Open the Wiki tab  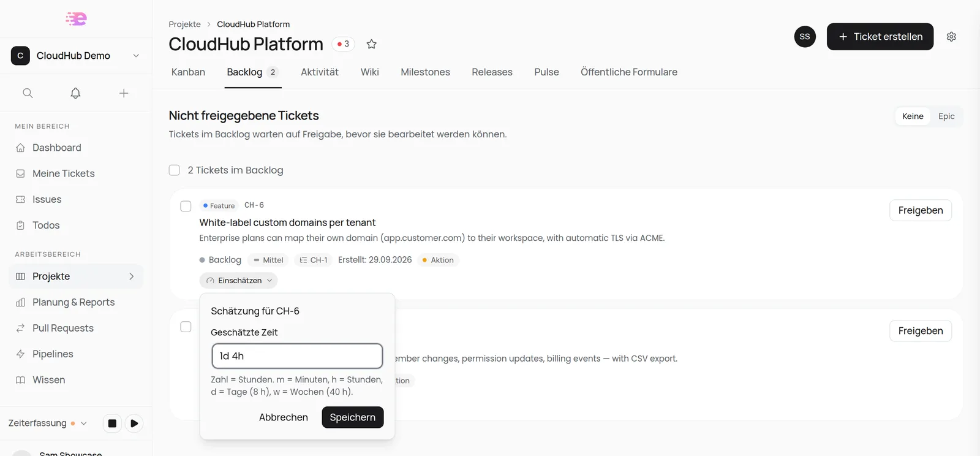pyautogui.click(x=370, y=72)
